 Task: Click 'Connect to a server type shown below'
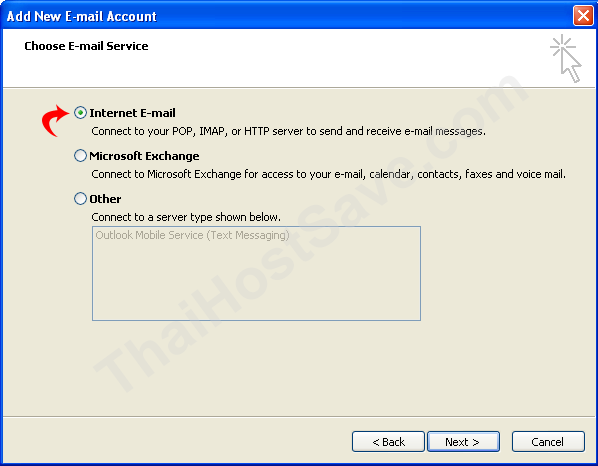[186, 217]
